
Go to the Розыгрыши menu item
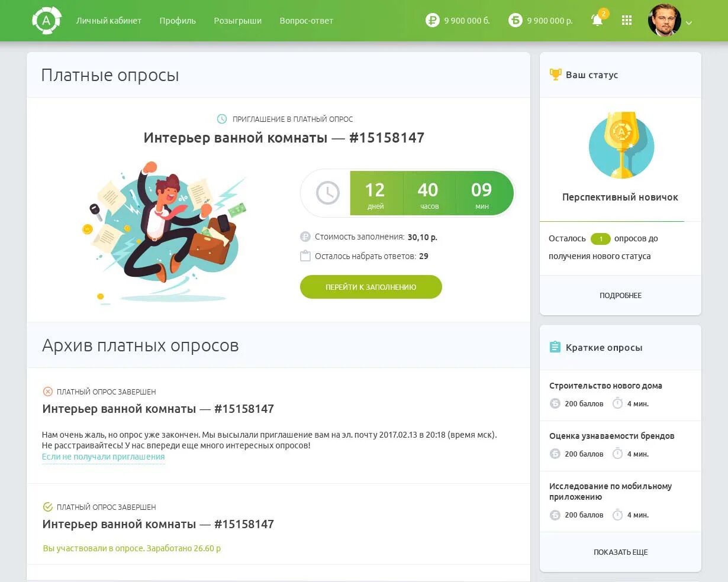tap(237, 21)
